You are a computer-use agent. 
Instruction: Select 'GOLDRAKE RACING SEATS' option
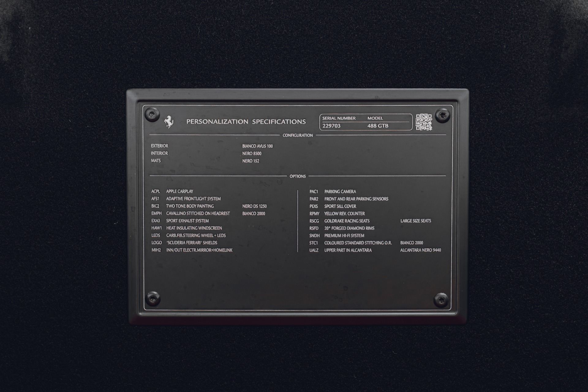pos(347,221)
